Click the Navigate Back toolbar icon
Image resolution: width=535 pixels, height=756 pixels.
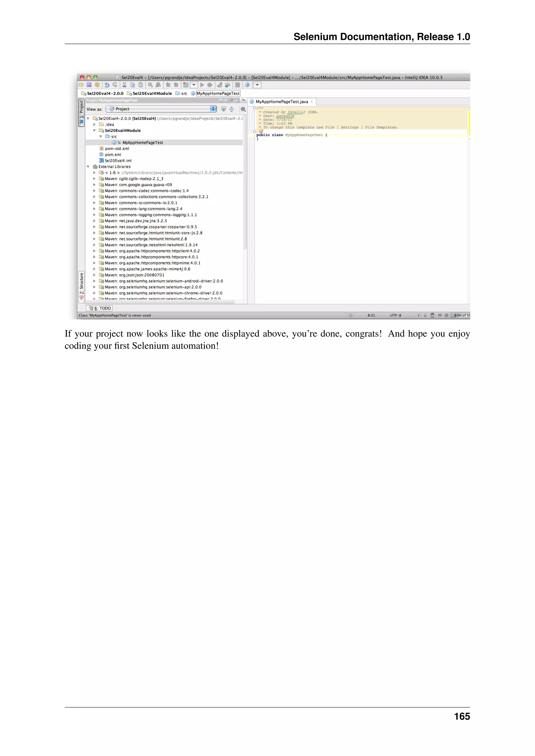[x=168, y=85]
